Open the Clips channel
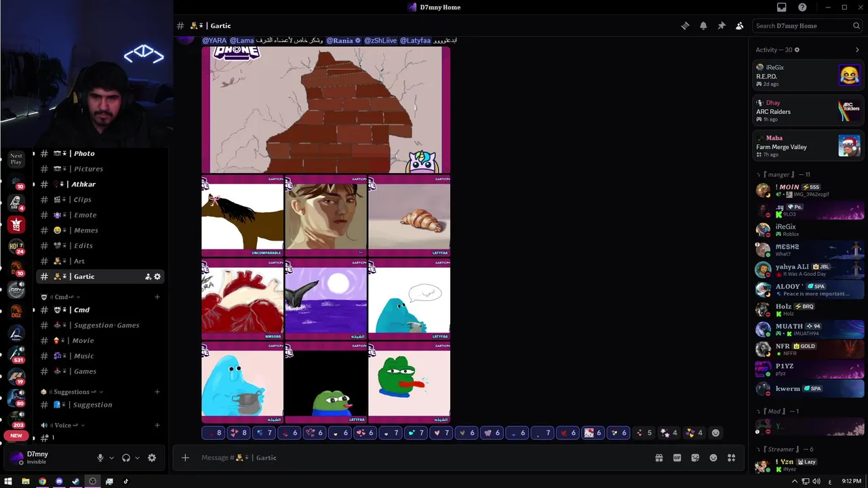The image size is (868, 488). (100, 199)
